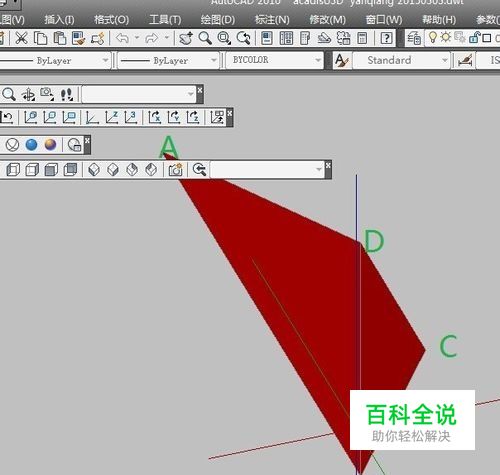Close the View floating toolbar

[x=328, y=165]
